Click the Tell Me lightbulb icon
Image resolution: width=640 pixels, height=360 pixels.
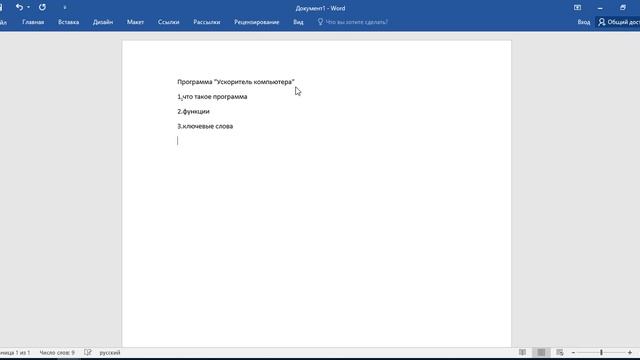(x=320, y=22)
